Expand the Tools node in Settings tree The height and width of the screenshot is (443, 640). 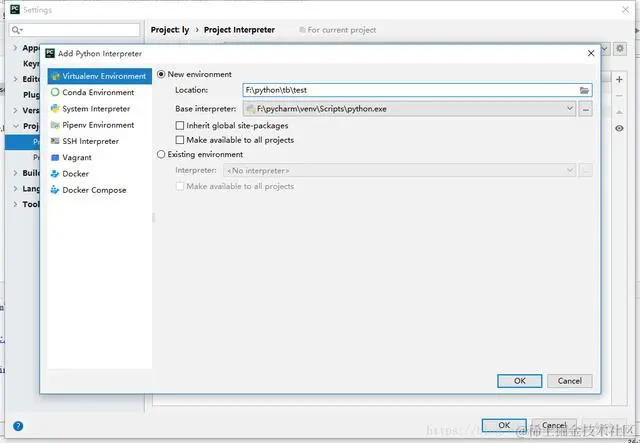tap(15, 204)
